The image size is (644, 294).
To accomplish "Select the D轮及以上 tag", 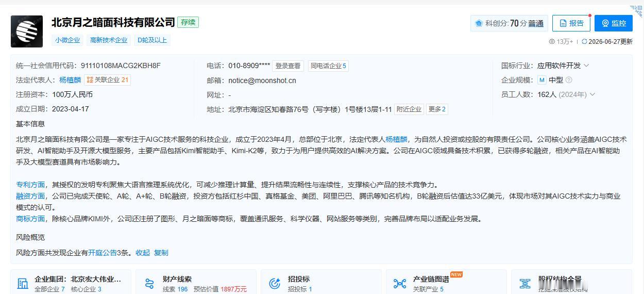I will click(152, 40).
